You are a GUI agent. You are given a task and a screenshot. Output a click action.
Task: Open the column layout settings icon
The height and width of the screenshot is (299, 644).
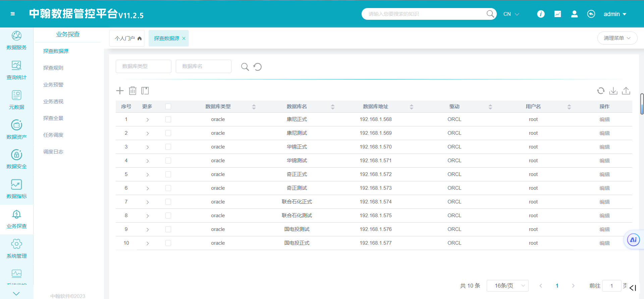tap(145, 91)
